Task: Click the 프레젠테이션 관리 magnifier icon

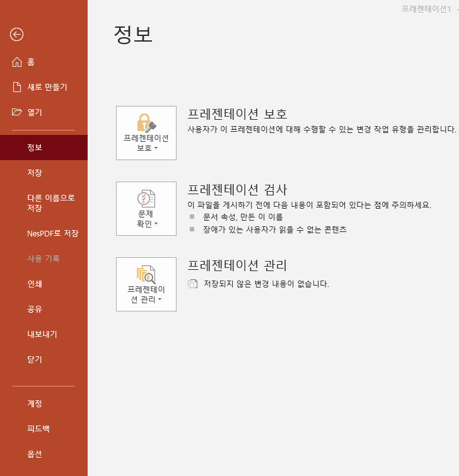Action: (x=146, y=274)
